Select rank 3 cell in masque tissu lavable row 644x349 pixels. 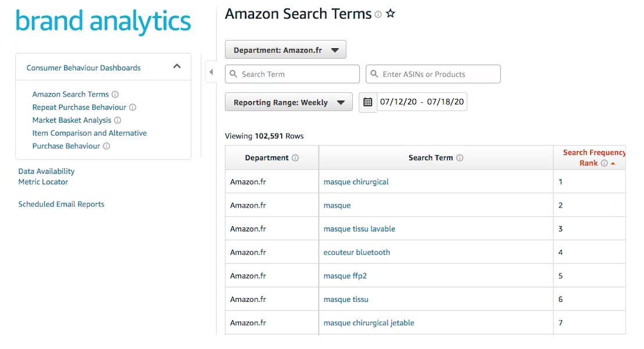click(x=589, y=229)
